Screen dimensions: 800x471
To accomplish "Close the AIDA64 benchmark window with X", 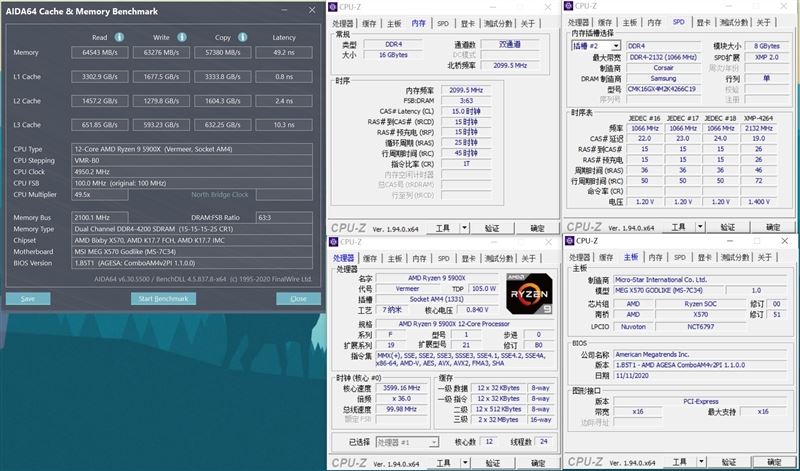I will (x=312, y=10).
